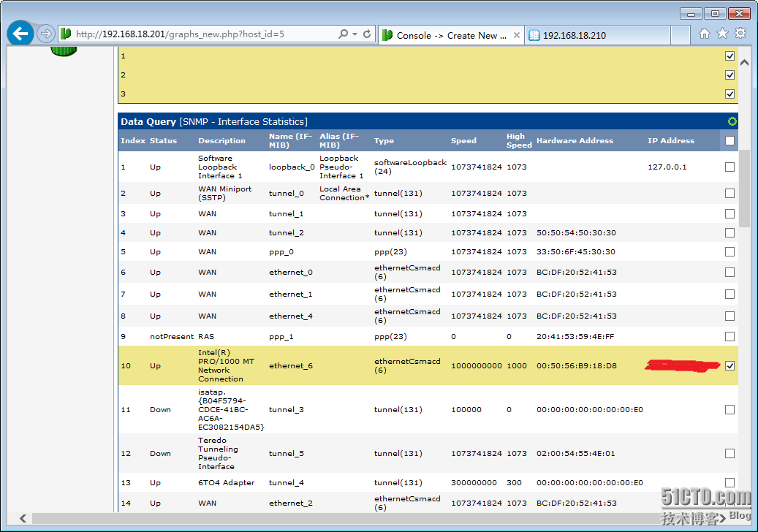
Task: Select the ethernet_6 name cell
Action: 291,366
